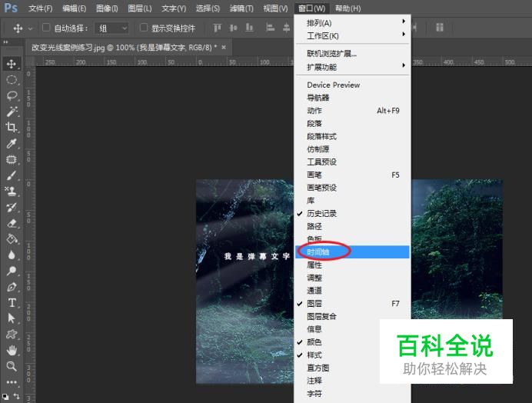Click the auto-align layers icon
The width and height of the screenshot is (532, 403).
tap(440, 27)
